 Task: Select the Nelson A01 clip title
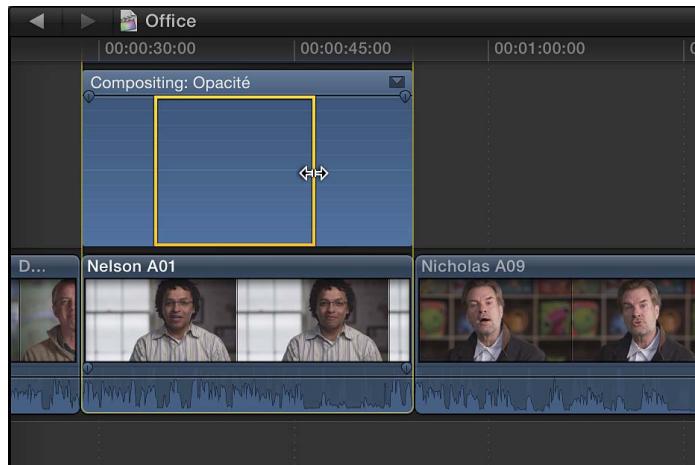coord(131,266)
